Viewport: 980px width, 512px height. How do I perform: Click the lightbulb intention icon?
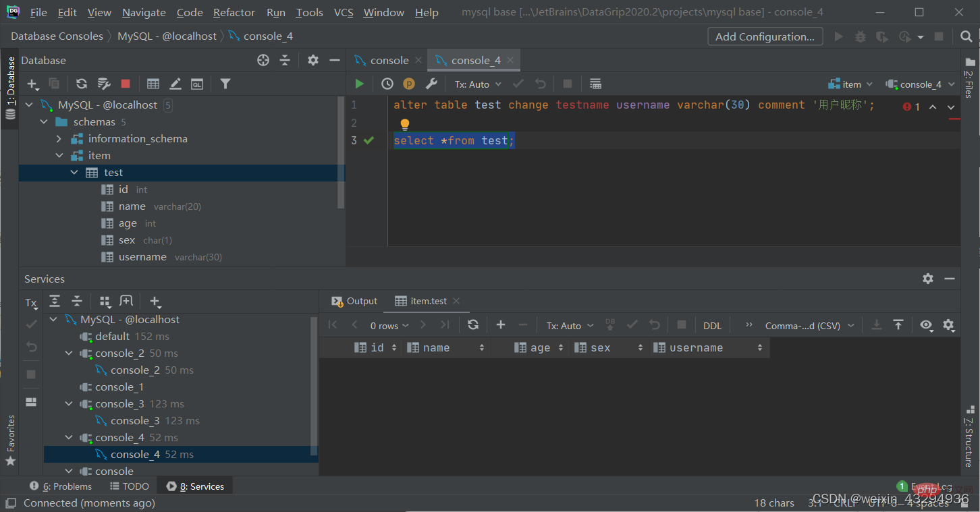405,124
